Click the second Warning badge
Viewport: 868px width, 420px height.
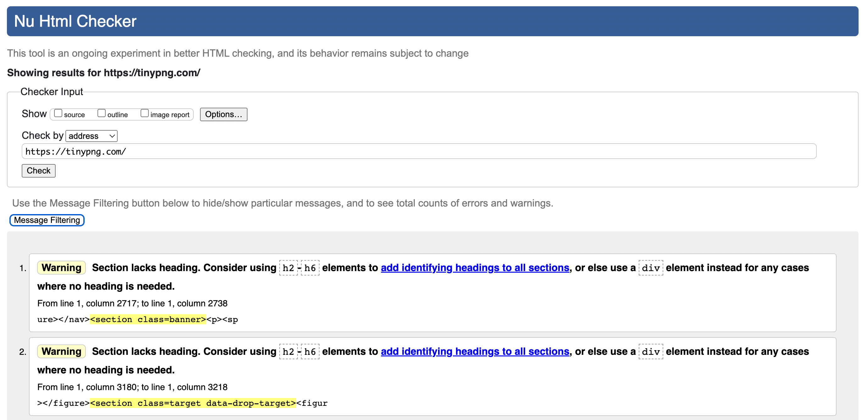(61, 351)
